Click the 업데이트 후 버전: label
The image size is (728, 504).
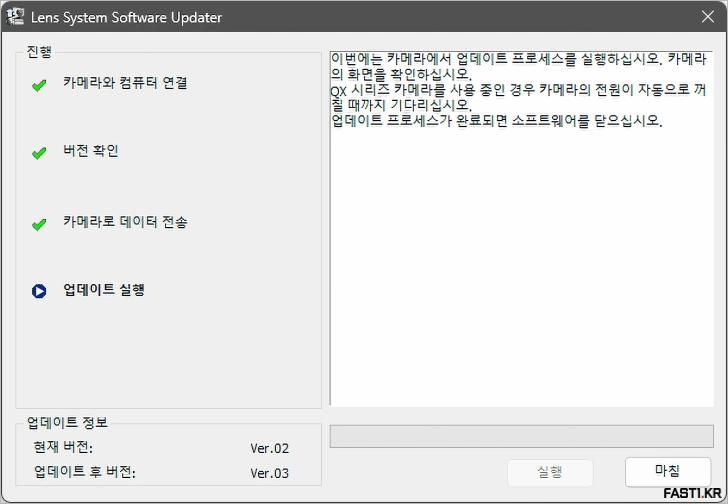(x=84, y=472)
